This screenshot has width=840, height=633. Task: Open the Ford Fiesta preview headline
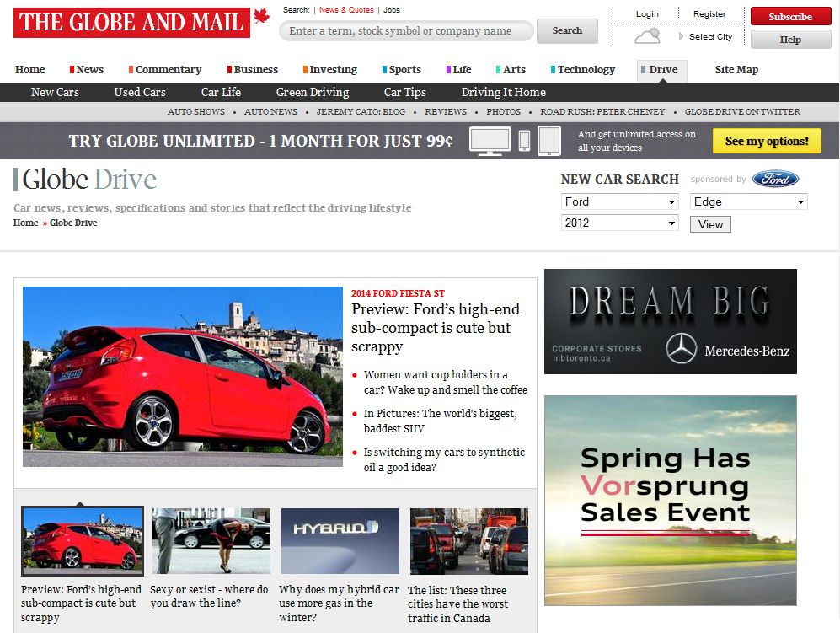pyautogui.click(x=436, y=328)
